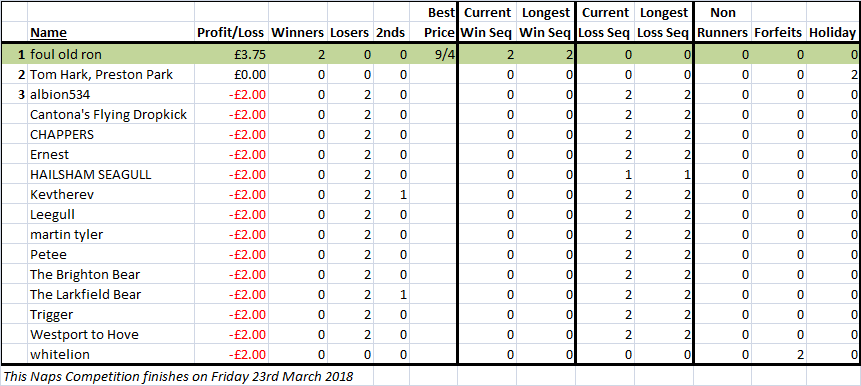Click the Non Runners column header
This screenshot has height=386, width=861.
[722, 23]
